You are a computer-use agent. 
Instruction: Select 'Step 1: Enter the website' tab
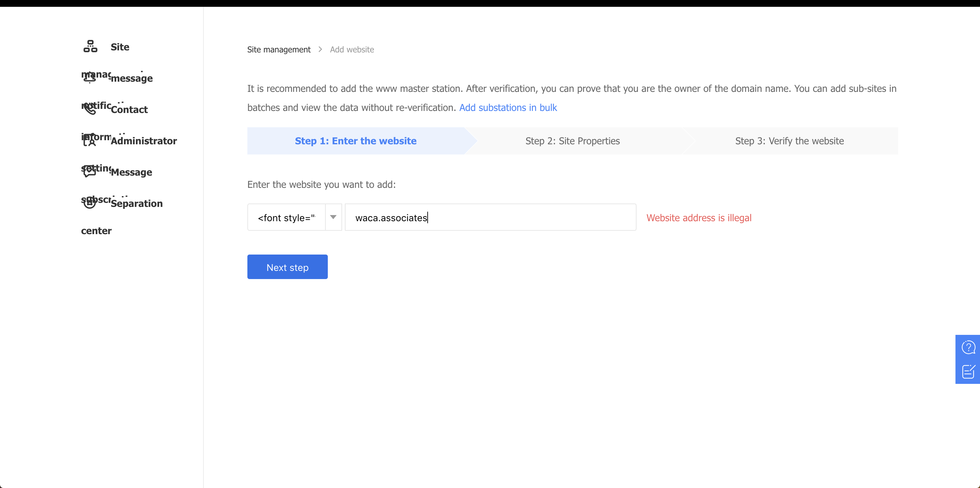point(355,141)
